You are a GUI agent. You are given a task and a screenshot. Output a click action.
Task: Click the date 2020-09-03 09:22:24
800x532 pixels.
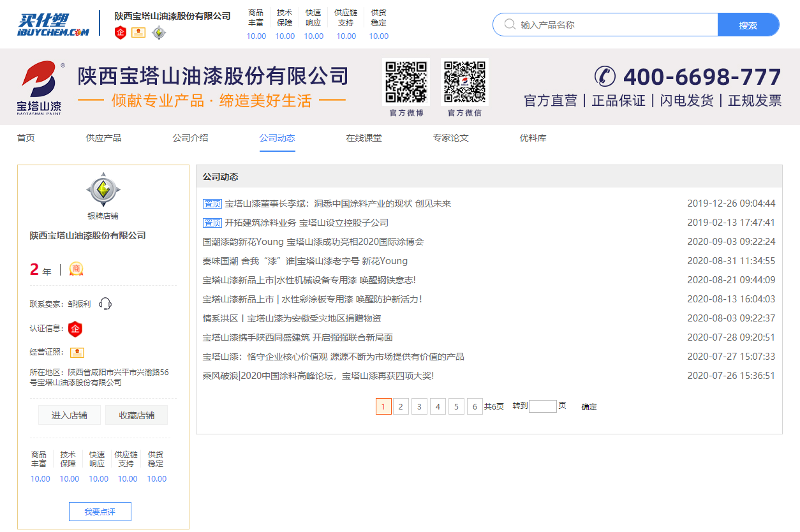(731, 242)
